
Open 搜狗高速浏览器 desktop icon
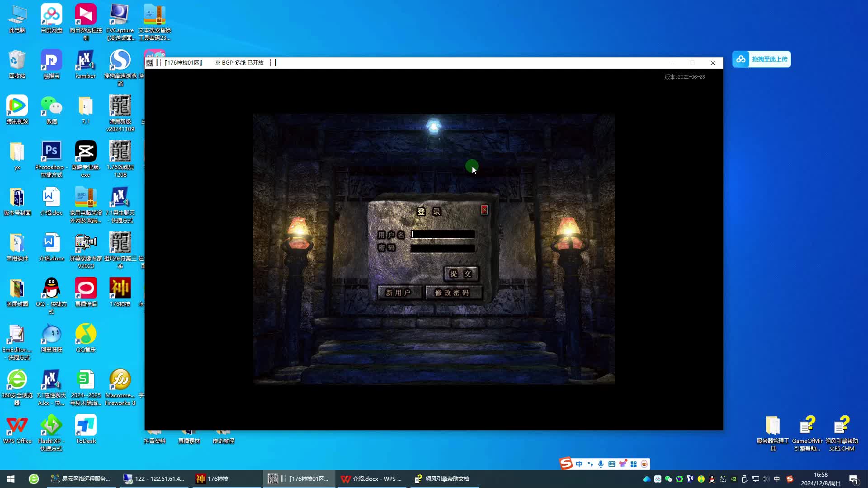120,67
